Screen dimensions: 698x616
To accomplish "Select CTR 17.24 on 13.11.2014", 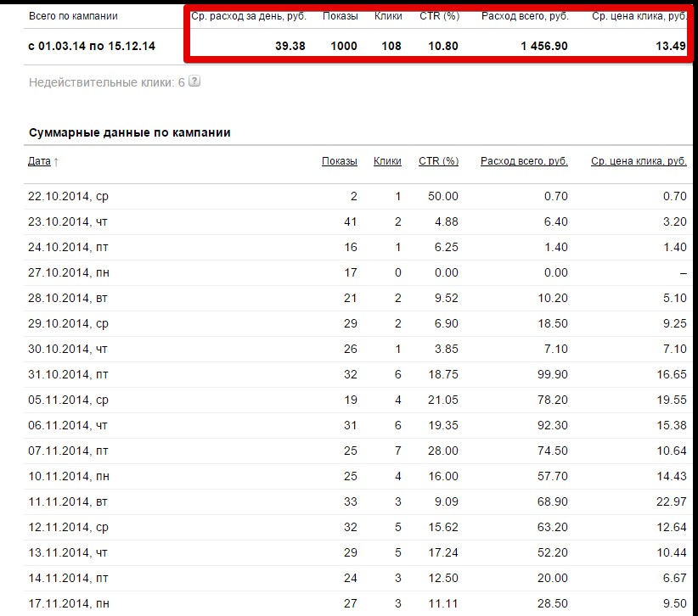I will 443,552.
